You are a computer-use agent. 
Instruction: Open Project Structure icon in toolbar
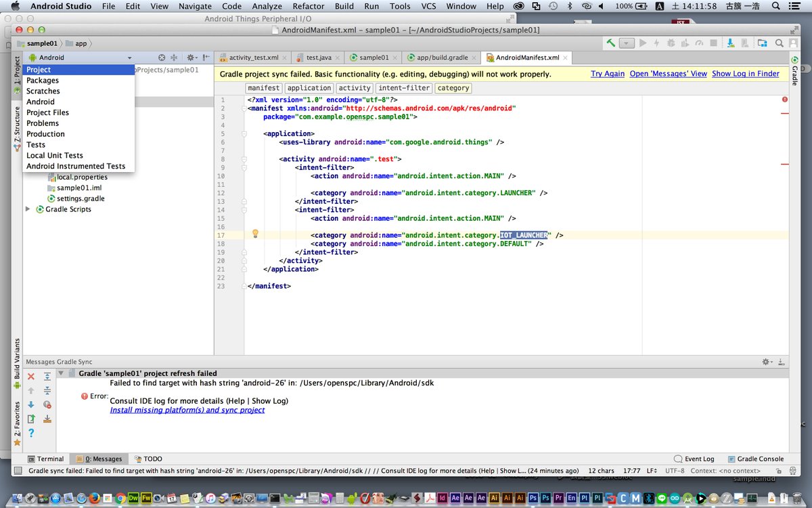pyautogui.click(x=762, y=43)
